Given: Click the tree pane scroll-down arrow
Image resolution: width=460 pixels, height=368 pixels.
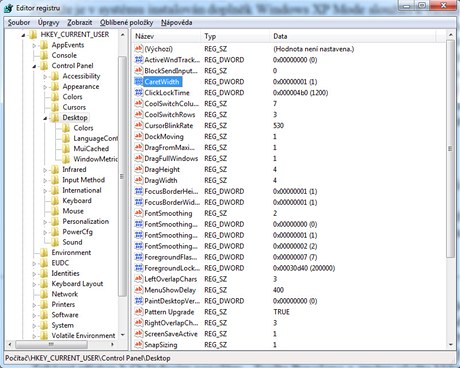Looking at the screenshot, I should click(x=123, y=335).
